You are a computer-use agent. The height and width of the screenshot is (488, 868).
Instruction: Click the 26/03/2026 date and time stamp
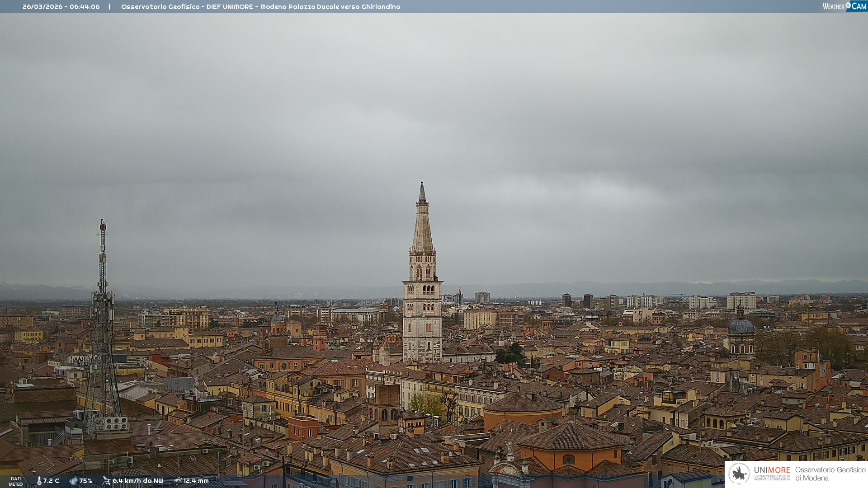click(61, 7)
